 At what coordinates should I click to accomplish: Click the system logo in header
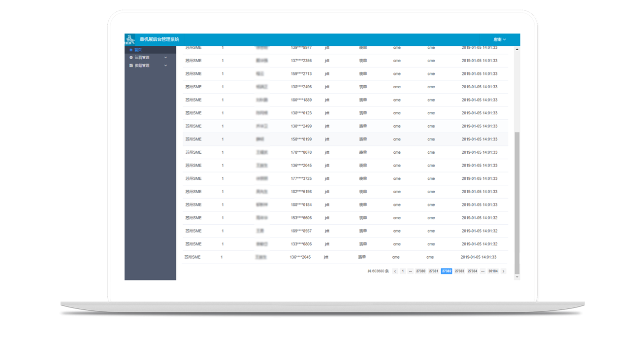tap(130, 39)
